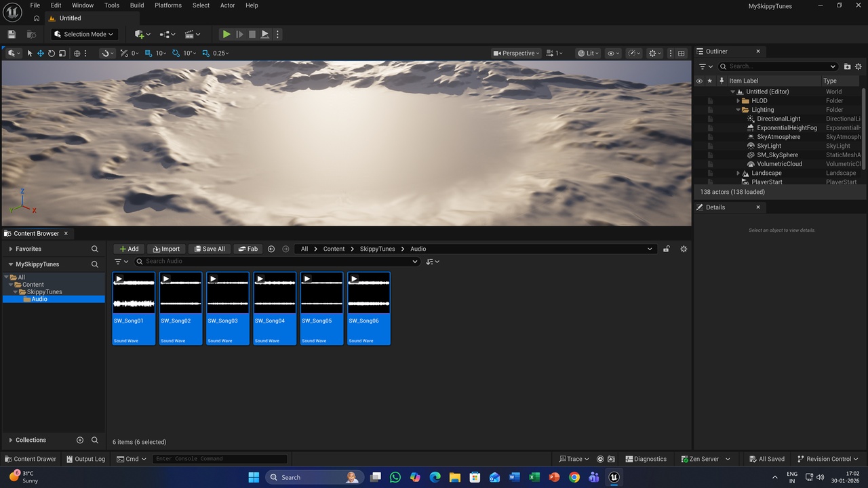Screen dimensions: 868x488
Task: Select DirectionalLight in the Outliner
Action: [x=778, y=119]
